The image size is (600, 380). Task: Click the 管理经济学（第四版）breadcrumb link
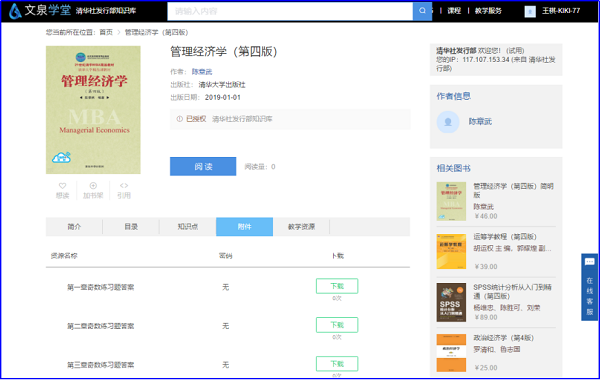(x=156, y=32)
